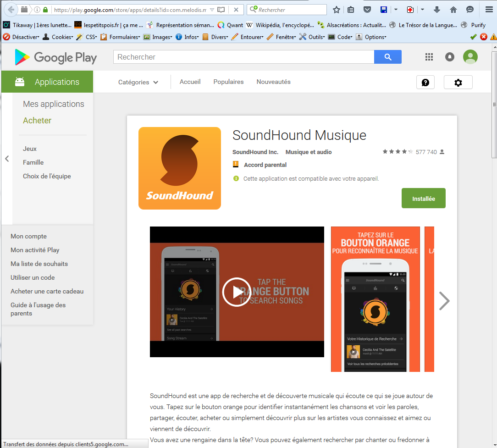Bookmark page with the star icon
This screenshot has height=448, width=497.
point(337,10)
